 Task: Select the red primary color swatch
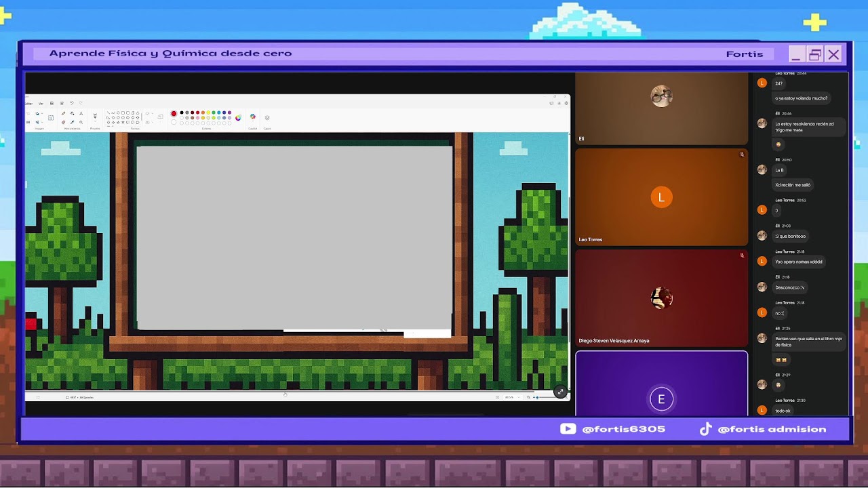coord(174,113)
